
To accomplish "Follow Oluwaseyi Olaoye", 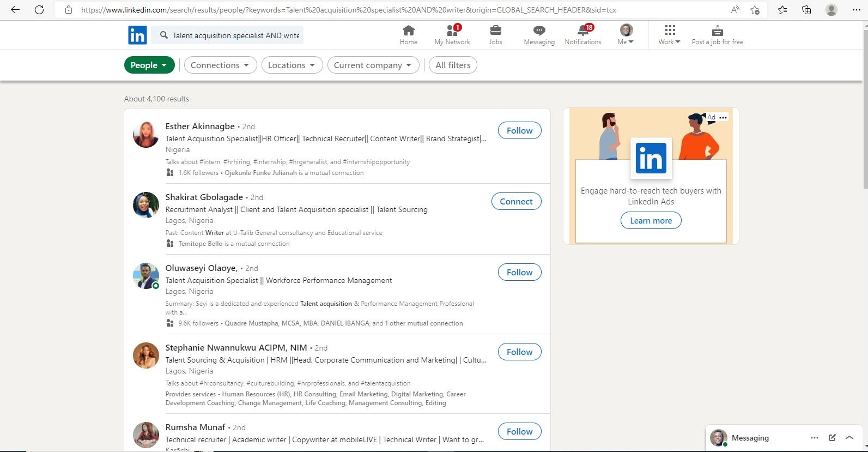I will 519,272.
